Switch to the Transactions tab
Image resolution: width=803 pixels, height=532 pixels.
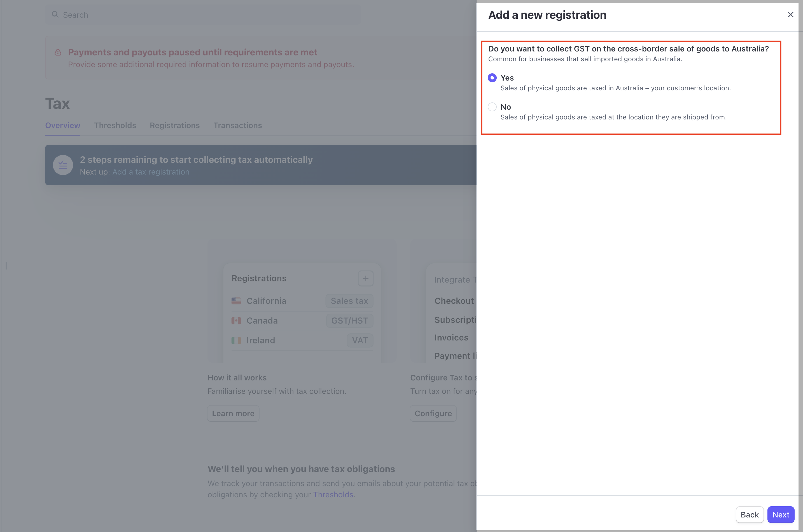(x=237, y=126)
